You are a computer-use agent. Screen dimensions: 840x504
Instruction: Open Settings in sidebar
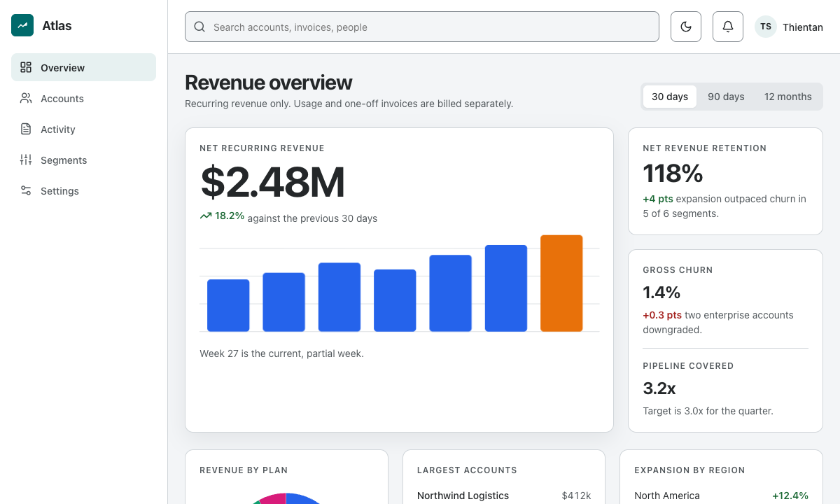(83, 190)
